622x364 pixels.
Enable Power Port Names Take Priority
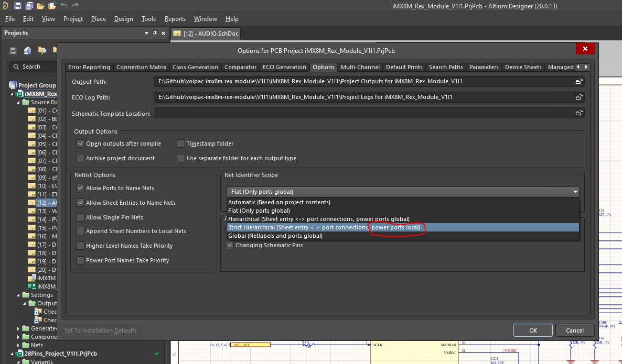point(80,260)
